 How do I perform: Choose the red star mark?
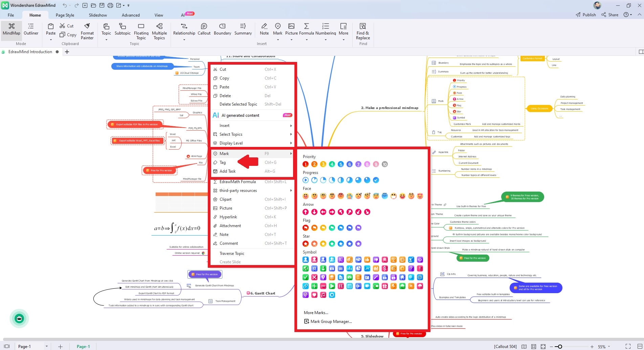click(x=306, y=244)
